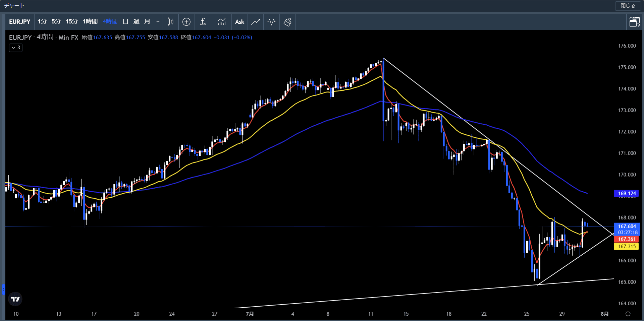Viewport: 644px width, 321px height.
Task: Click the detach window icon top right
Action: click(634, 22)
